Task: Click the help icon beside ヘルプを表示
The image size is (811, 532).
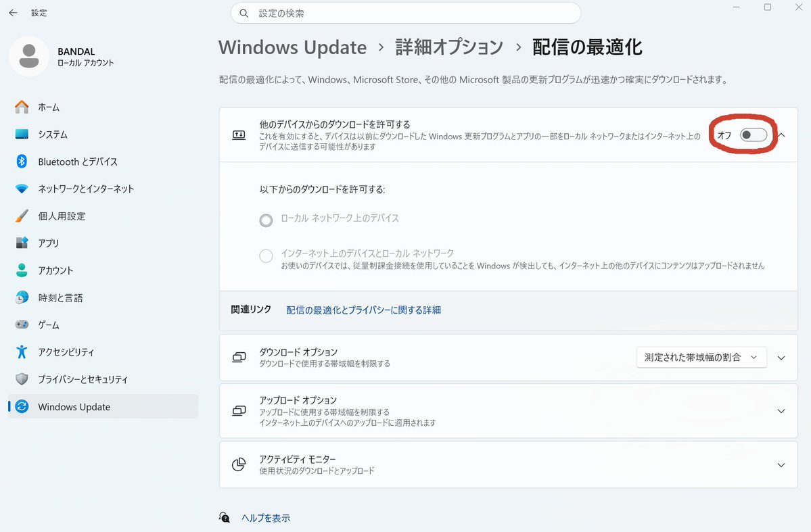Action: click(225, 518)
